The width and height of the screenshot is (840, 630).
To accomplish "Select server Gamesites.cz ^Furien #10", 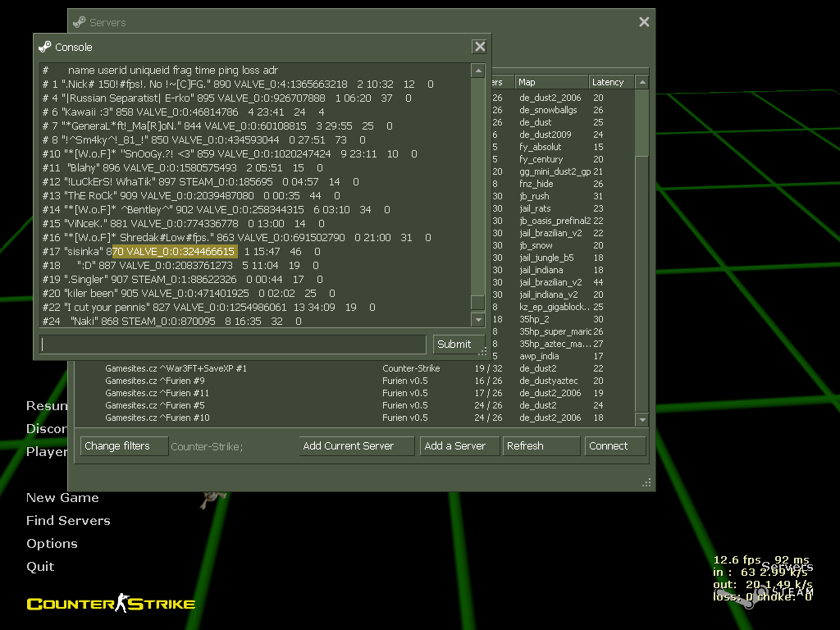I will tap(354, 418).
